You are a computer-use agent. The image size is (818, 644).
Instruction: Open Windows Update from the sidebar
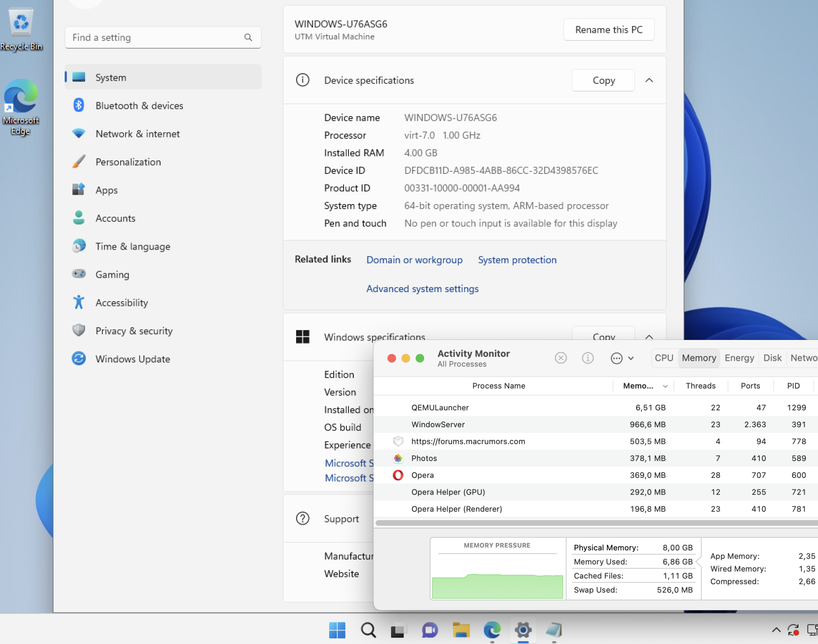133,359
